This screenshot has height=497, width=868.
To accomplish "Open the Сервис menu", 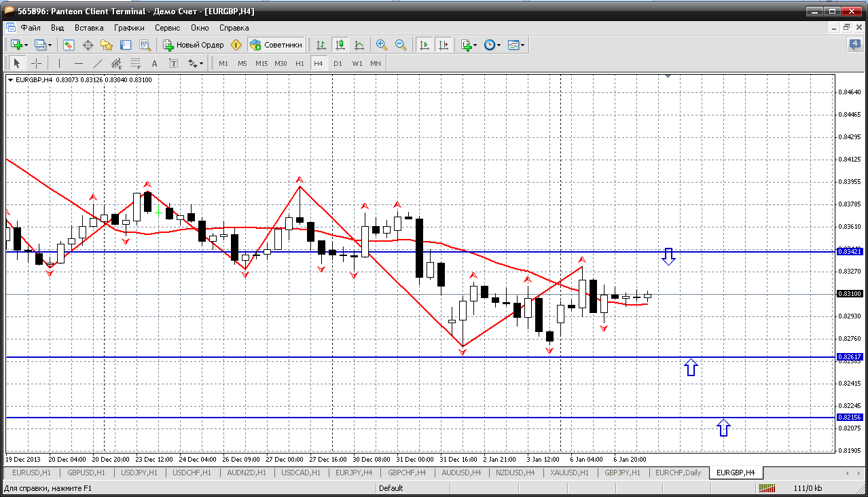I will [167, 28].
